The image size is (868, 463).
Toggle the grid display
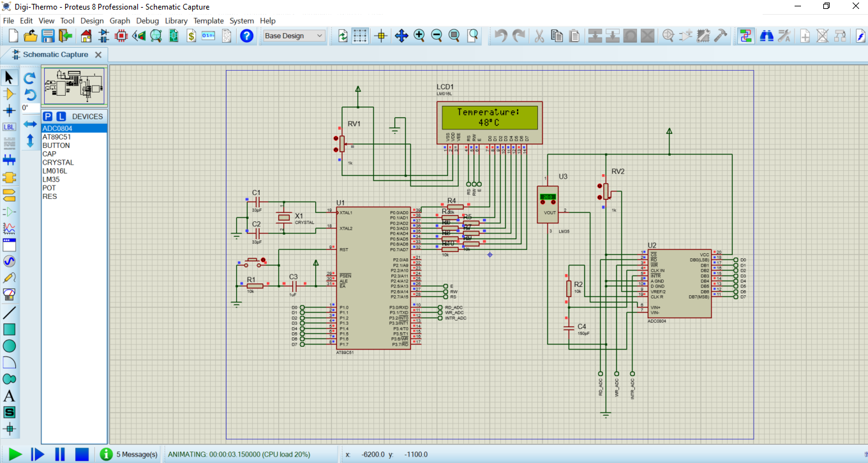click(360, 36)
